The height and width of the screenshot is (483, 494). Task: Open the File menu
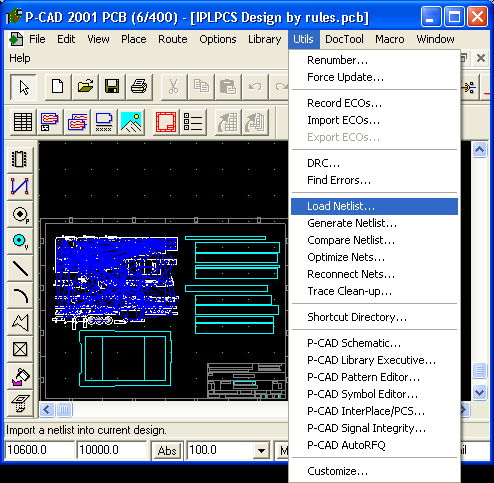coord(37,39)
